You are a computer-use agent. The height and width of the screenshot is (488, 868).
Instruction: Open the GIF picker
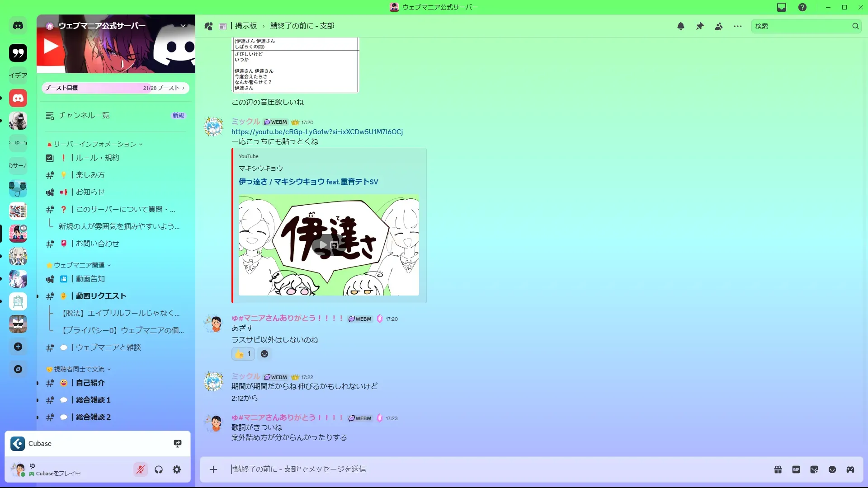point(796,469)
